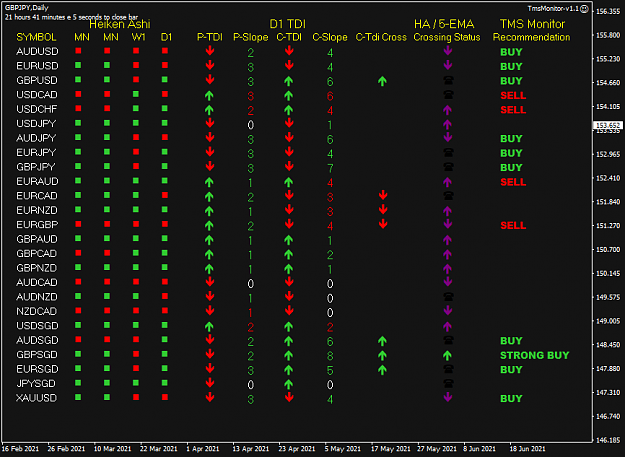The image size is (625, 457).
Task: Click the green C-Tdi Cross arrow for GBPUSD
Action: 382,81
